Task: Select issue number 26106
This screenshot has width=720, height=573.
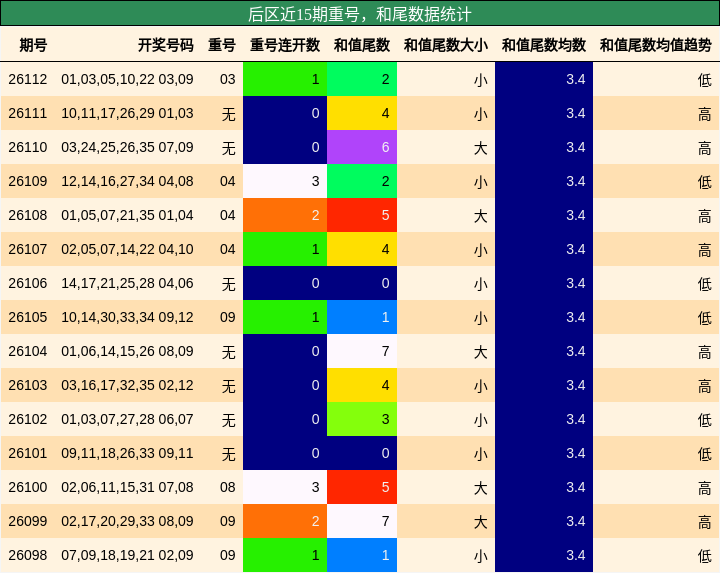Action: coord(28,283)
